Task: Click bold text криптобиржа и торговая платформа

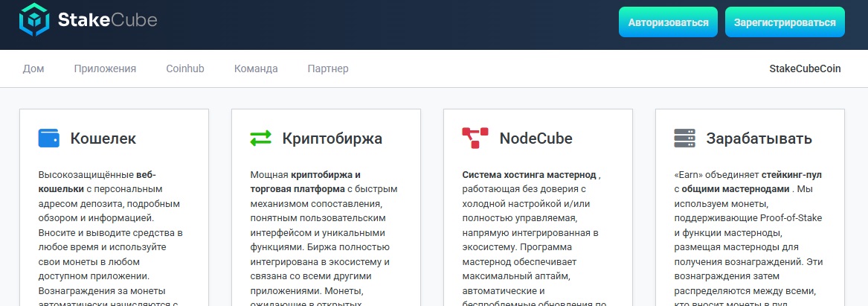Action: (x=306, y=182)
